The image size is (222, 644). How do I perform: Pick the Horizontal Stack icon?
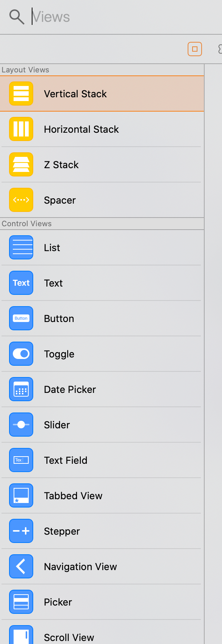click(x=21, y=129)
